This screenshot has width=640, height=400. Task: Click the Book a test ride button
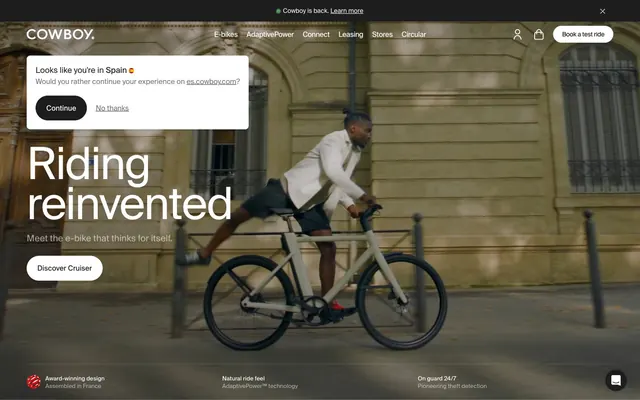pyautogui.click(x=583, y=34)
